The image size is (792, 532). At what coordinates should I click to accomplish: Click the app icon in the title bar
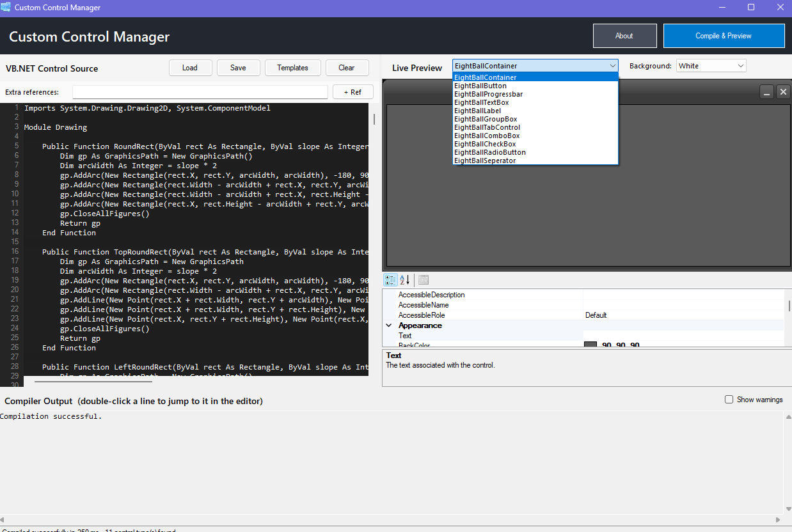coord(6,8)
